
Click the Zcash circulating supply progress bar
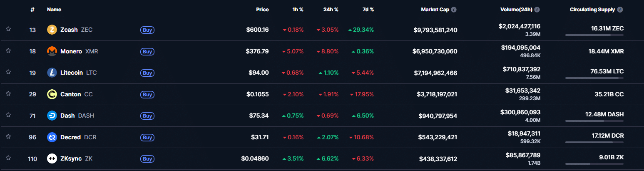594,35
